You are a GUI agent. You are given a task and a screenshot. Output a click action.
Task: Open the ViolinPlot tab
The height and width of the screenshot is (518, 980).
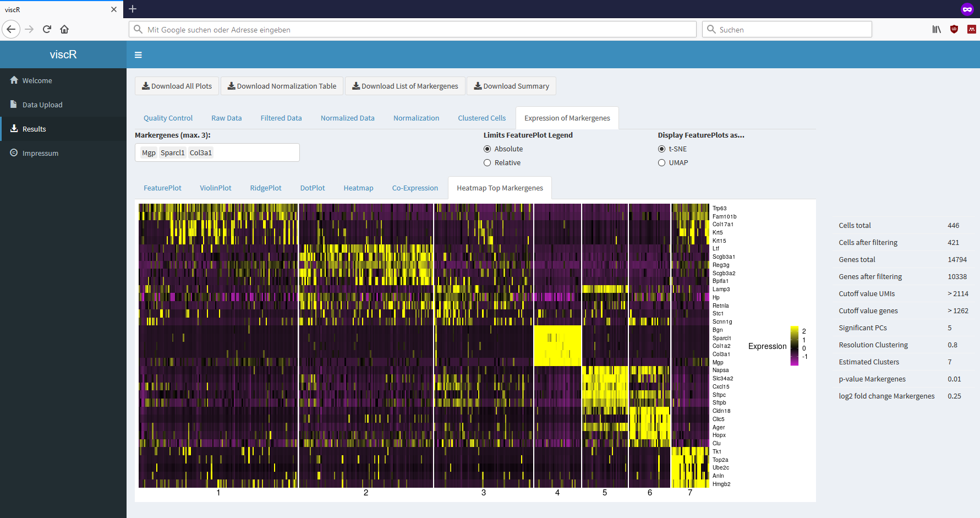point(216,188)
